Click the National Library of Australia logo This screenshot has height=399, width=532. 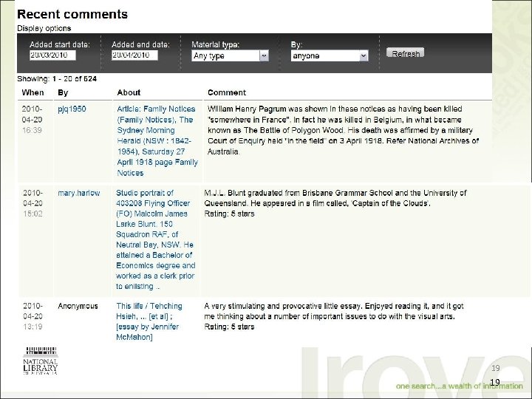tap(41, 362)
